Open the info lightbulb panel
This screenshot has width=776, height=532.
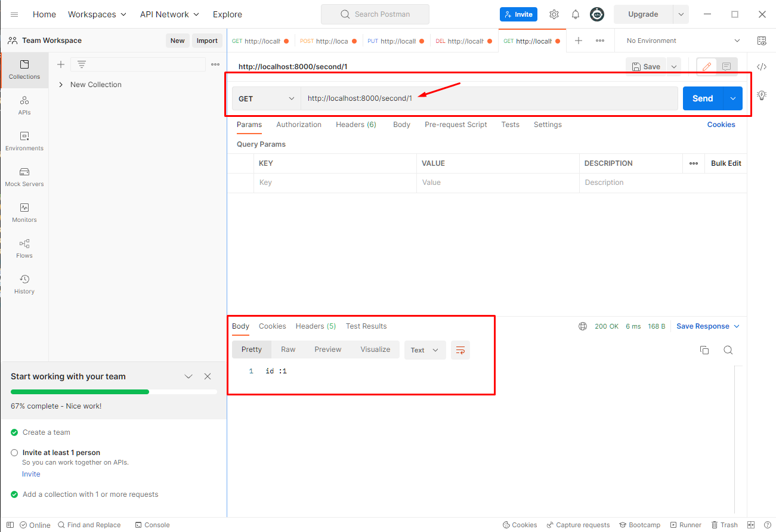point(762,95)
